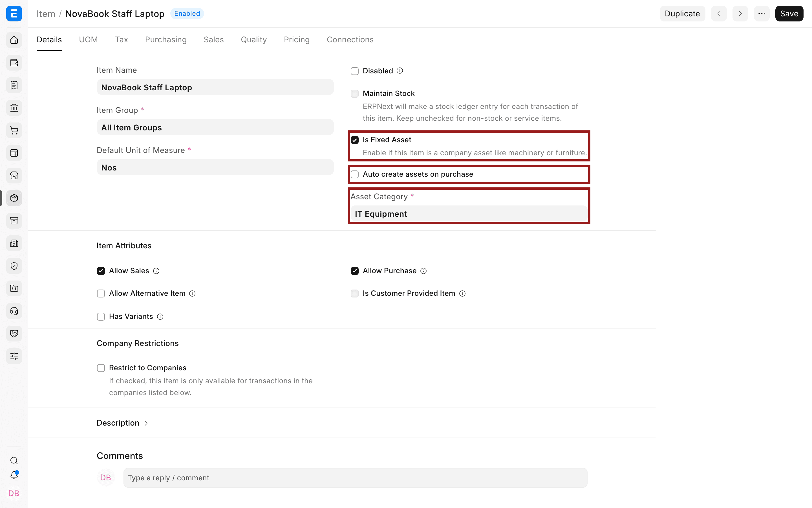Viewport: 812px width, 508px height.
Task: Open the bank building sidebar icon
Action: (x=14, y=108)
